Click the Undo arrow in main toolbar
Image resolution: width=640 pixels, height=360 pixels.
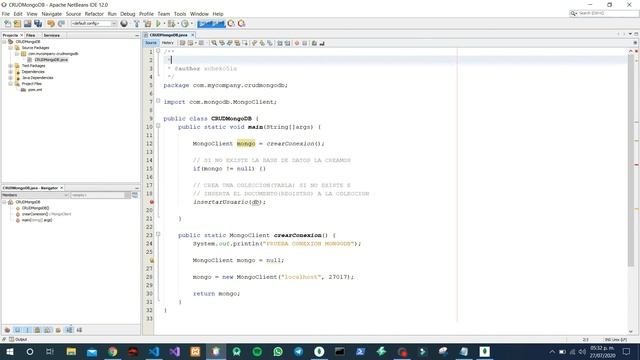(51, 24)
